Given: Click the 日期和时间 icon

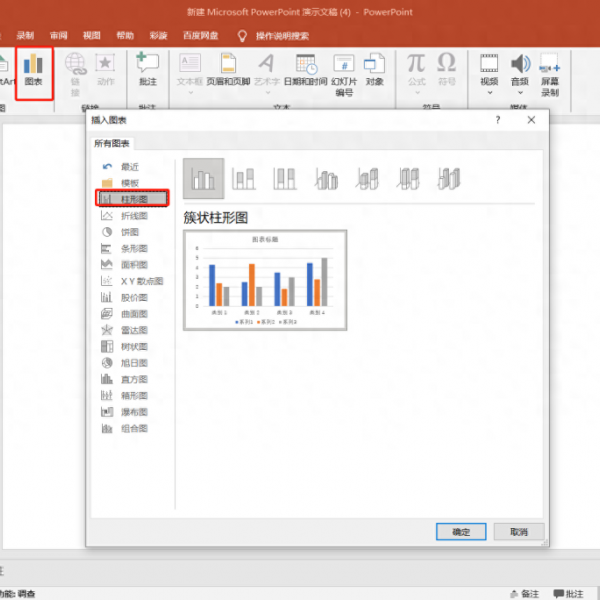Looking at the screenshot, I should [x=305, y=70].
